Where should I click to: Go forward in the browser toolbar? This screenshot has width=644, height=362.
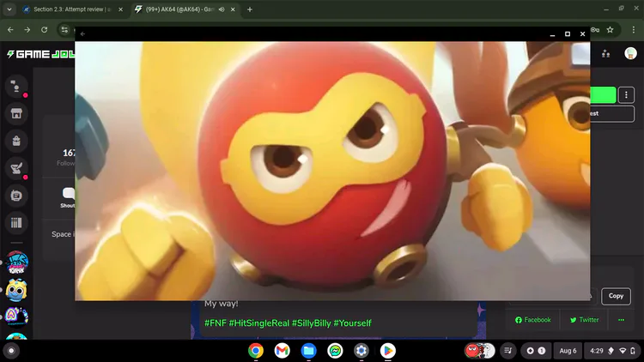(x=27, y=29)
